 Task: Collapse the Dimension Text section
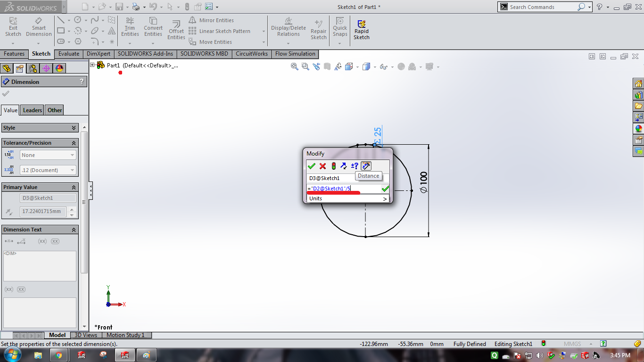coord(74,230)
